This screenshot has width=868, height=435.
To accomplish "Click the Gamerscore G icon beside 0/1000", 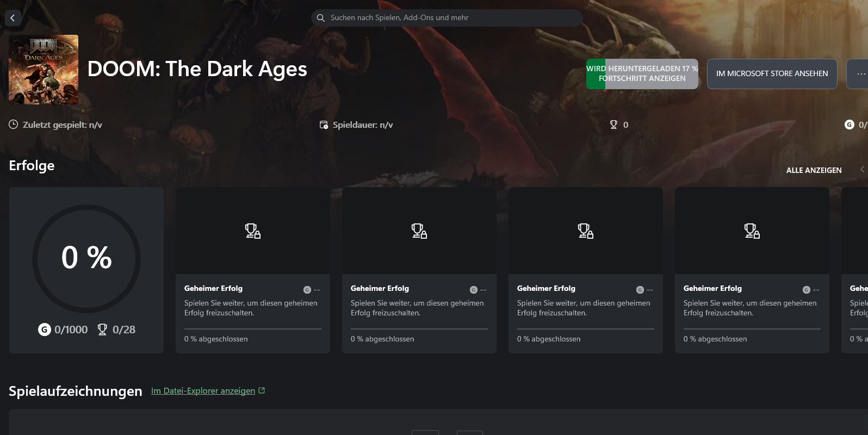I will click(45, 330).
